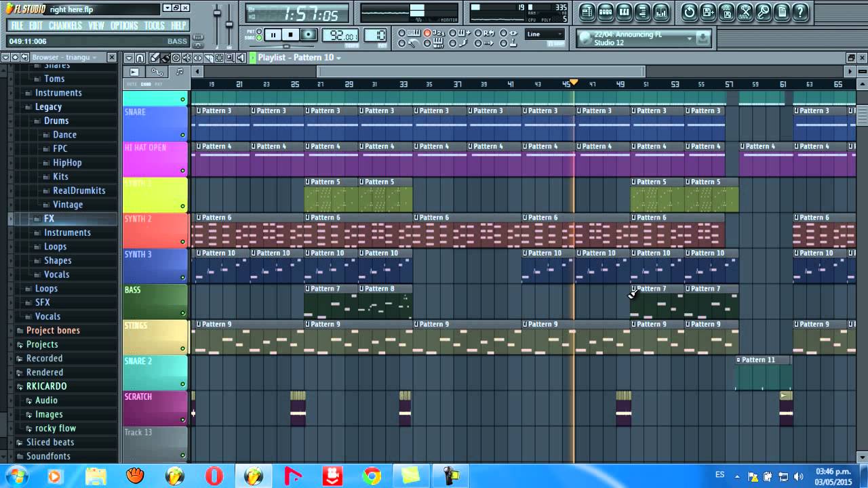Select the playlist pencil draw tool
Screen dimensions: 868x488
coord(155,58)
